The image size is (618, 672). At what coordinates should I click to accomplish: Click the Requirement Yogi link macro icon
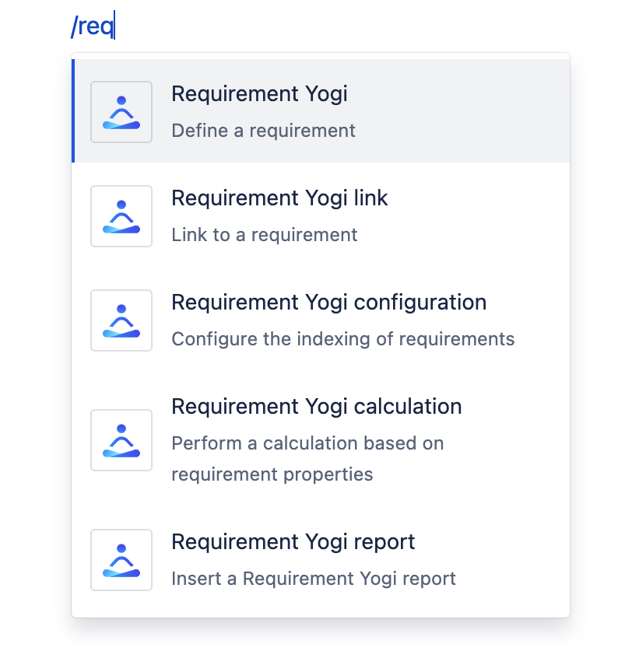point(121,216)
